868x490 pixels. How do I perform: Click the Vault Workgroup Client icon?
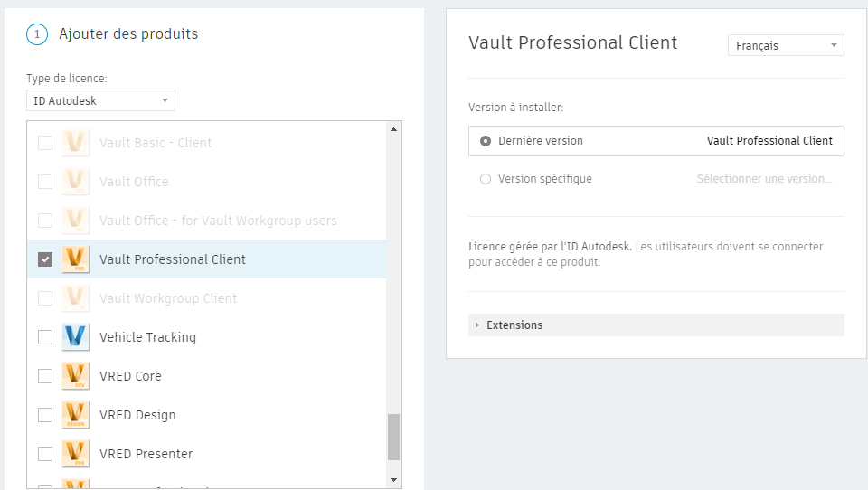[75, 298]
